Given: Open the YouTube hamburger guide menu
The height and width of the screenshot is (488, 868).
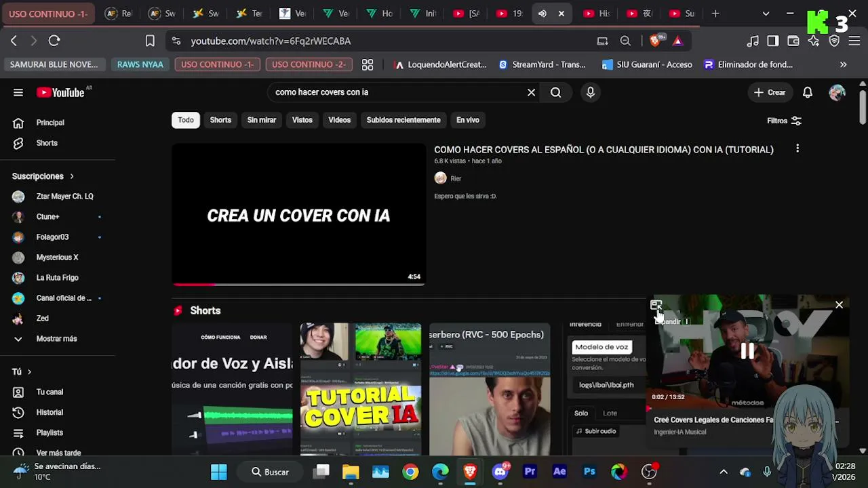Looking at the screenshot, I should coord(18,93).
